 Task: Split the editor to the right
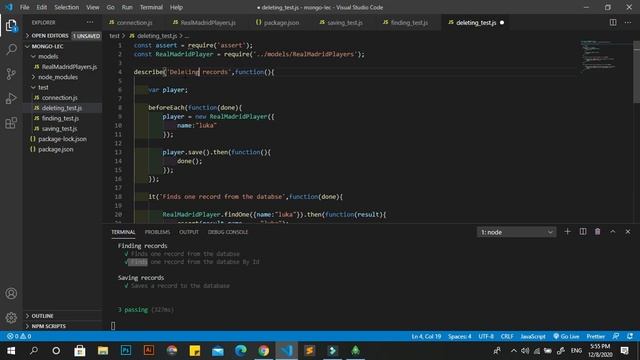613,22
